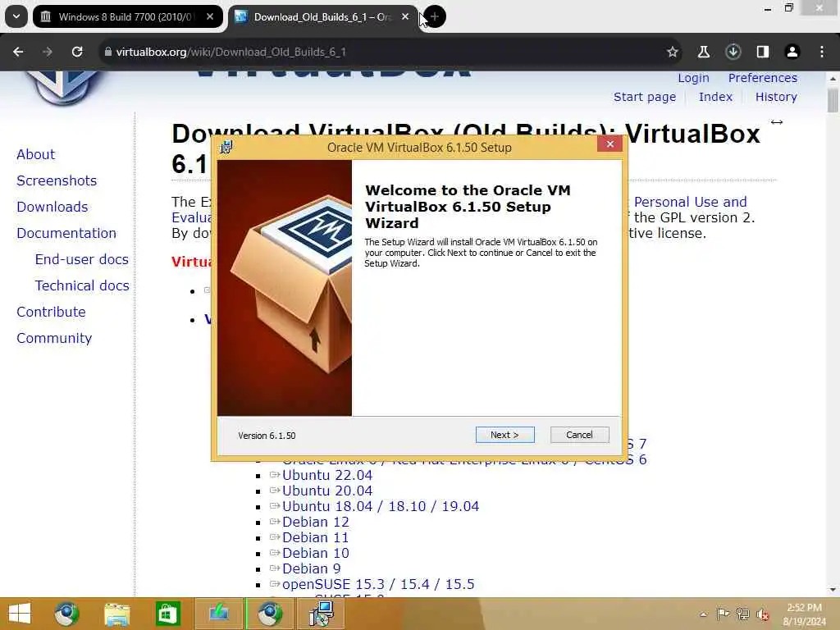Go back in browser history
The image size is (840, 630).
tap(18, 52)
